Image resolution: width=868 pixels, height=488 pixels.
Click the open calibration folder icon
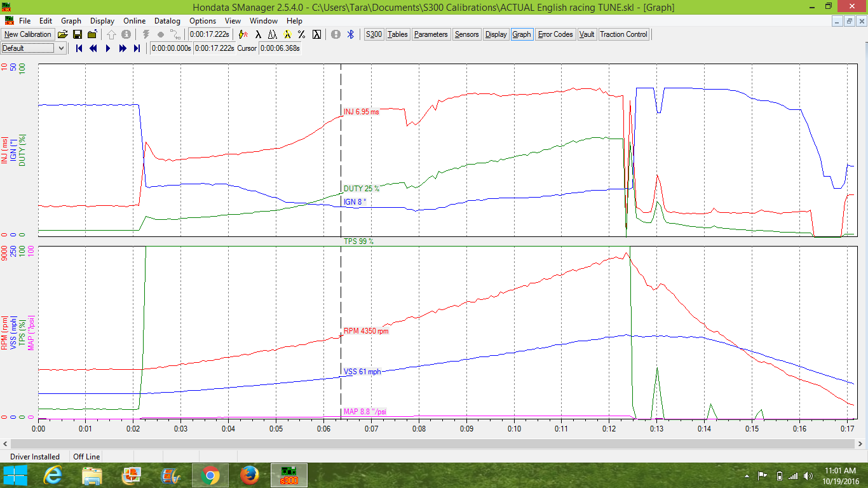(x=63, y=34)
